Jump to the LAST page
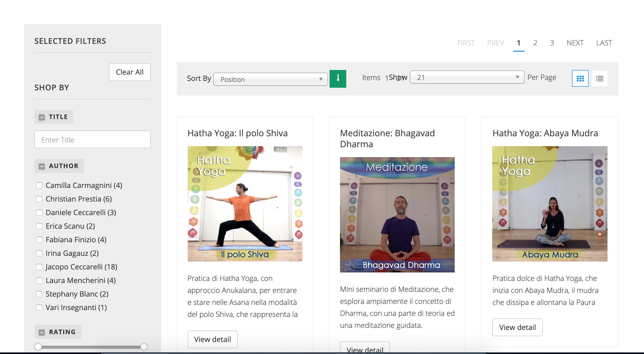The width and height of the screenshot is (644, 354). [604, 43]
